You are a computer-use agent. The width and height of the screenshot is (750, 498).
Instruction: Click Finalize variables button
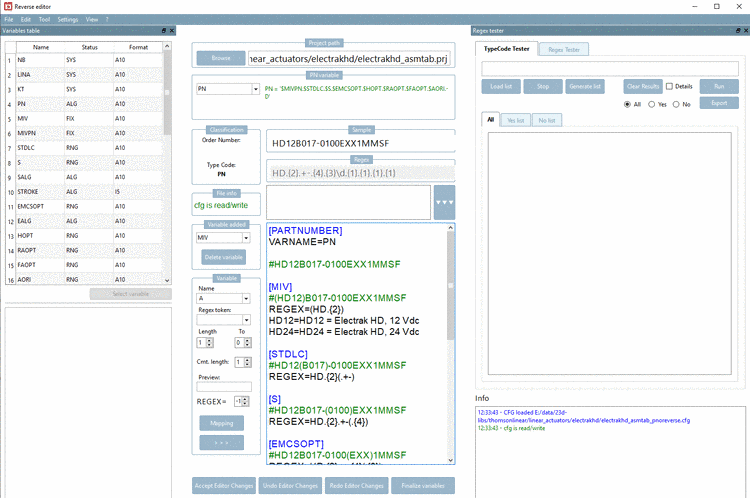click(423, 486)
